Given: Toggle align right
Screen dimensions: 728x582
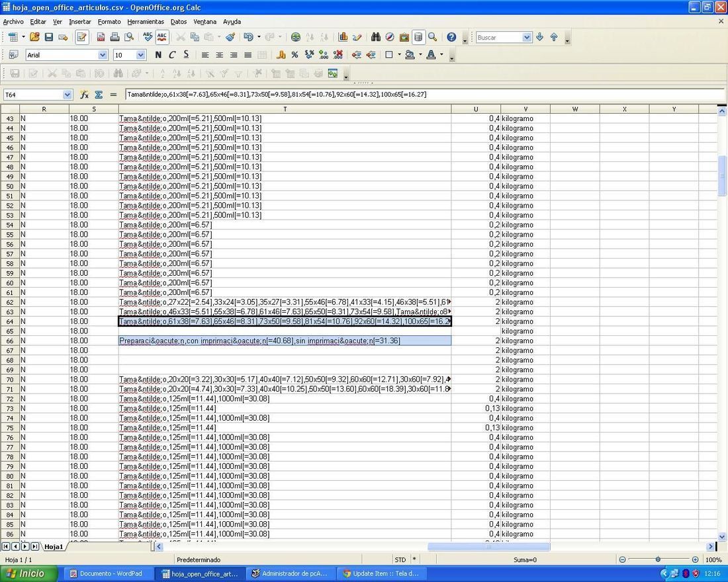Looking at the screenshot, I should click(234, 55).
